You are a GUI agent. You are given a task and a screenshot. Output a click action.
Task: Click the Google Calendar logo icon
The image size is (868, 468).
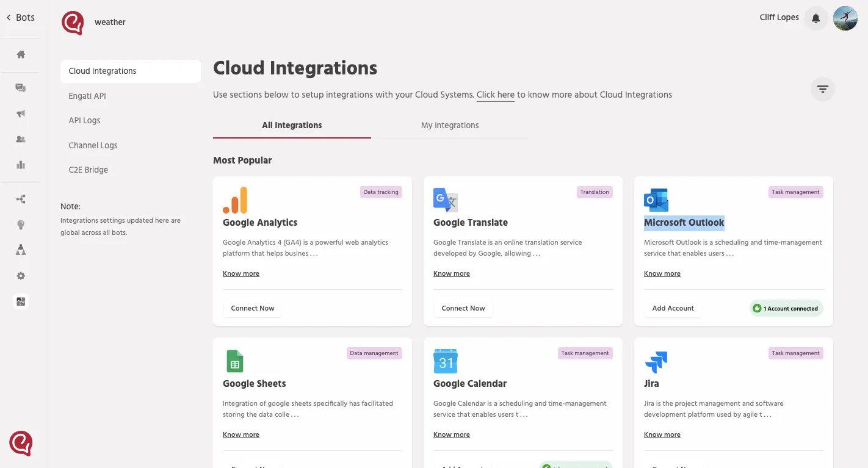446,361
